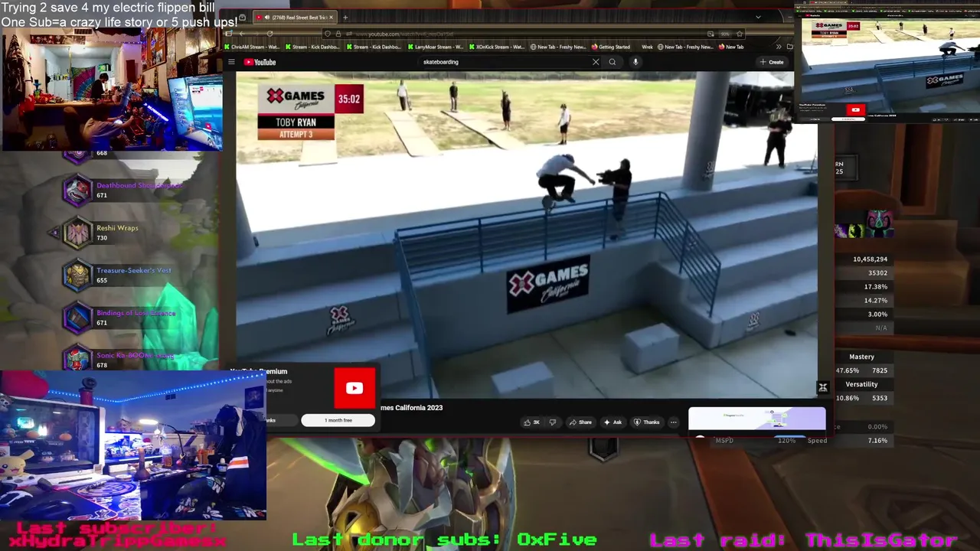Viewport: 980px width, 551px height.
Task: Click the Ask button under the video
Action: pos(612,422)
